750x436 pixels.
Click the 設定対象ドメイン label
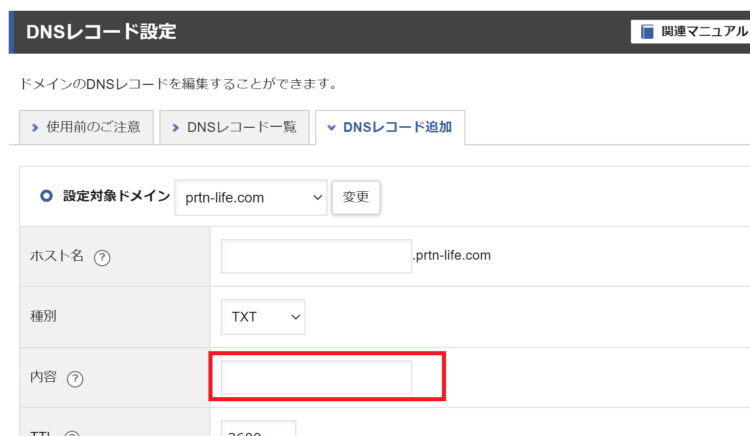coord(117,196)
